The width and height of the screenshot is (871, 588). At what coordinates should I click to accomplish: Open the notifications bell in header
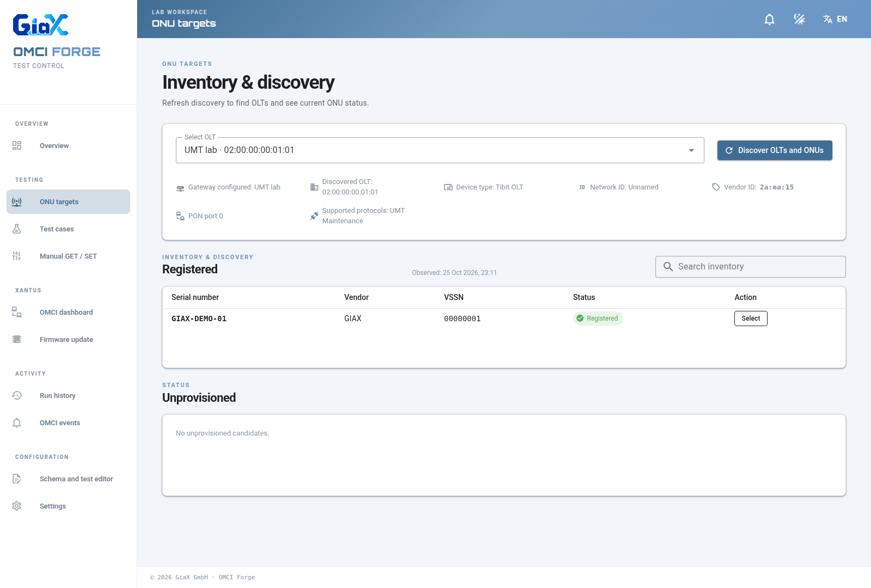(x=769, y=19)
